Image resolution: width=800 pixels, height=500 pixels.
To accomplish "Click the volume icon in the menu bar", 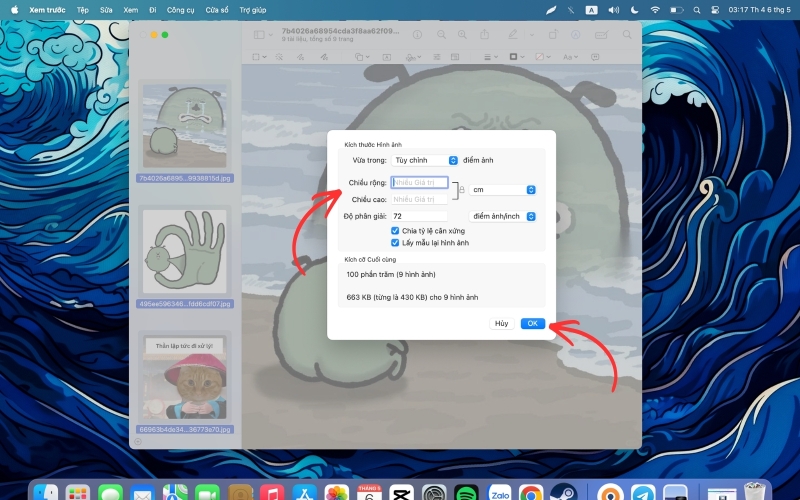I will point(614,10).
